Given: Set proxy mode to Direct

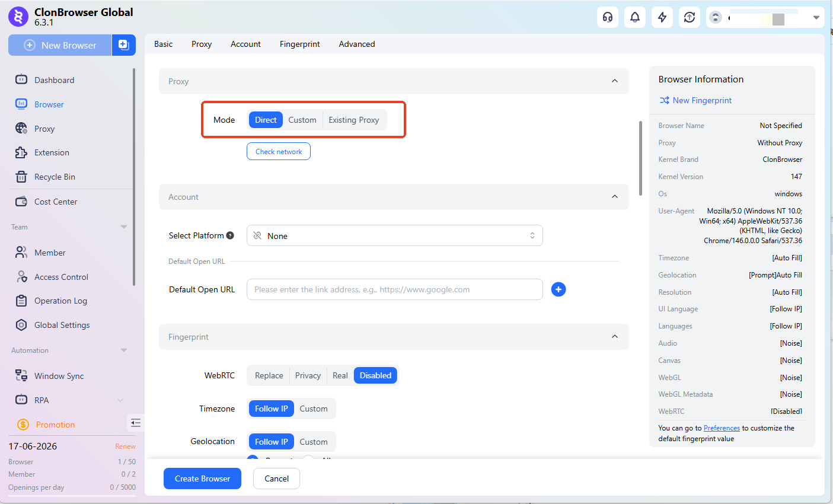Looking at the screenshot, I should tap(266, 120).
